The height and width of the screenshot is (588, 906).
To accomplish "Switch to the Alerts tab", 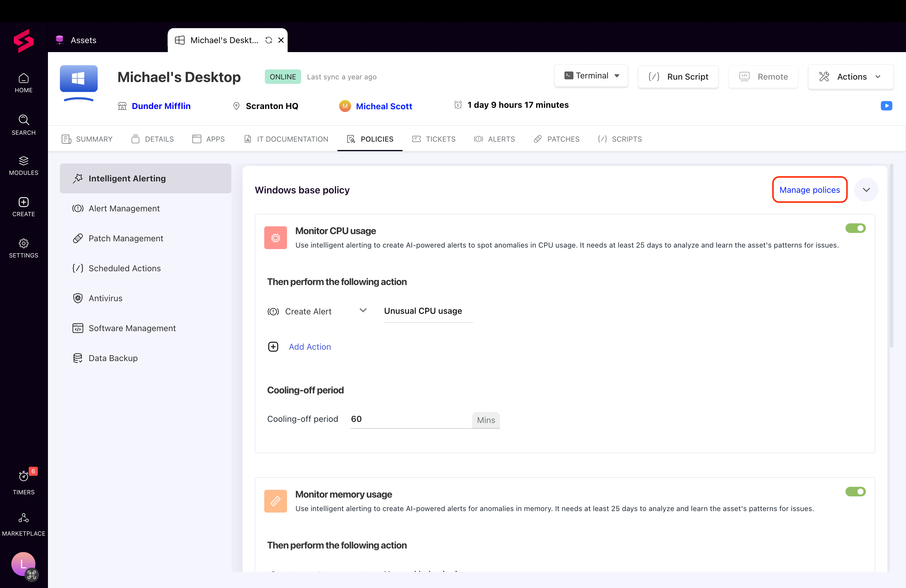I will pyautogui.click(x=494, y=139).
